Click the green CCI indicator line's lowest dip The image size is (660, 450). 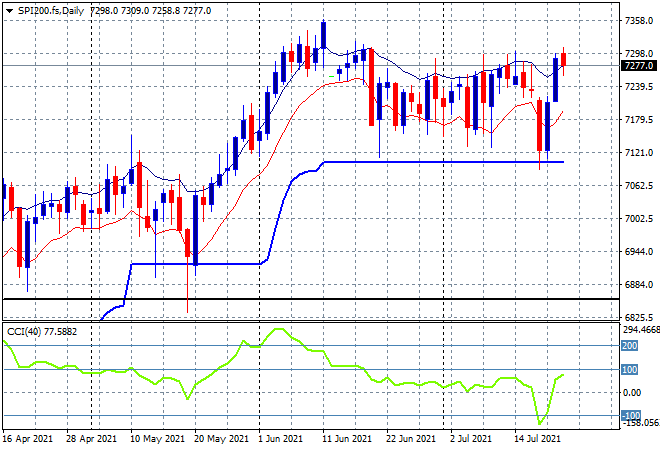[x=539, y=423]
